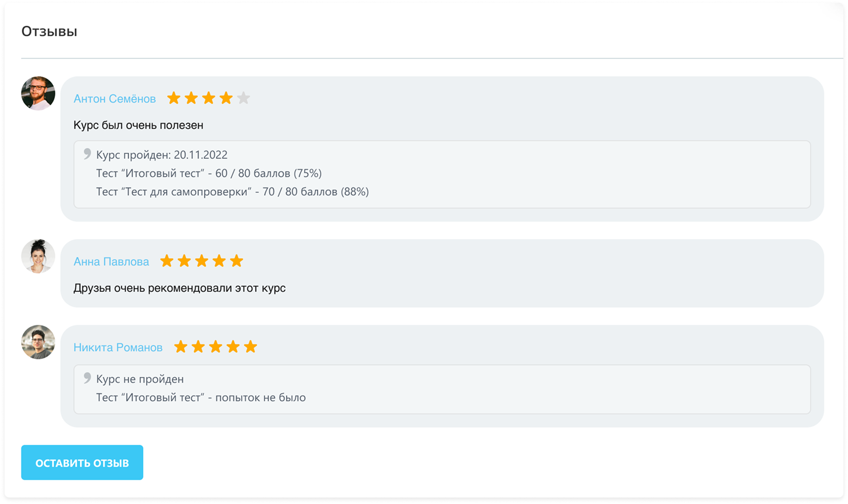Click the fifth star in Никита Романов's rating

250,346
